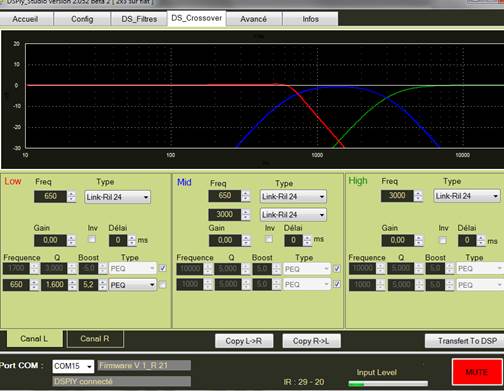Click the Mid upper Freq field showing 650
This screenshot has height=391, width=504.
[x=225, y=196]
